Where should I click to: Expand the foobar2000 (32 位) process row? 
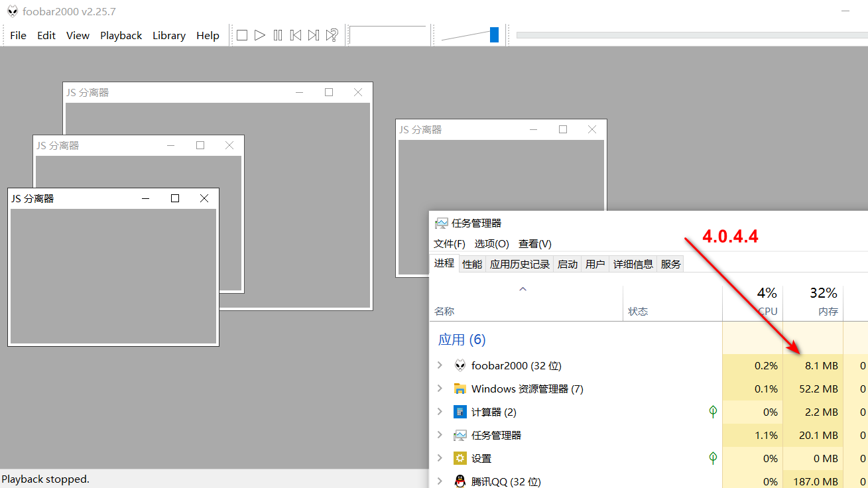click(440, 365)
